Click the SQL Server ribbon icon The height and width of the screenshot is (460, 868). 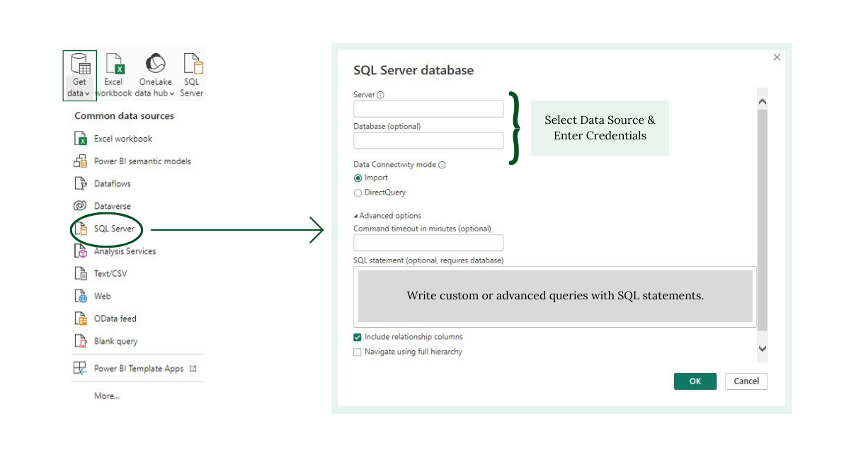(193, 64)
